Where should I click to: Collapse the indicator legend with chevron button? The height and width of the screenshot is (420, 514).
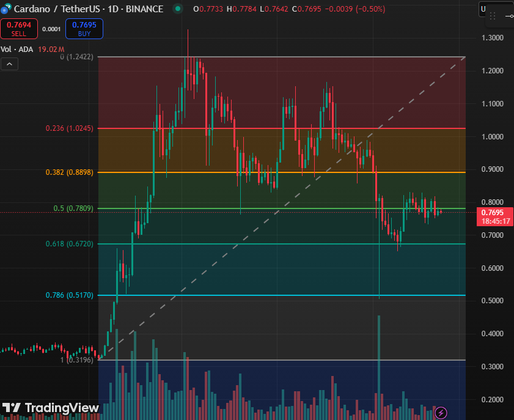point(10,64)
